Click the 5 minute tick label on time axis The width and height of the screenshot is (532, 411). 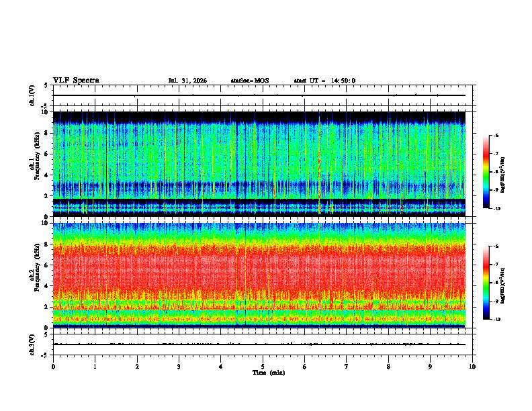pos(263,367)
